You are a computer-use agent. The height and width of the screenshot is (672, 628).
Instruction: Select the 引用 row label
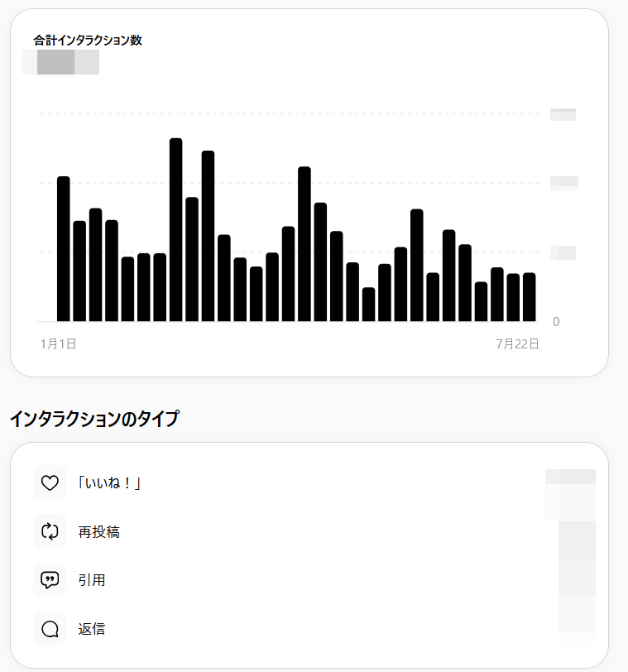(x=92, y=580)
